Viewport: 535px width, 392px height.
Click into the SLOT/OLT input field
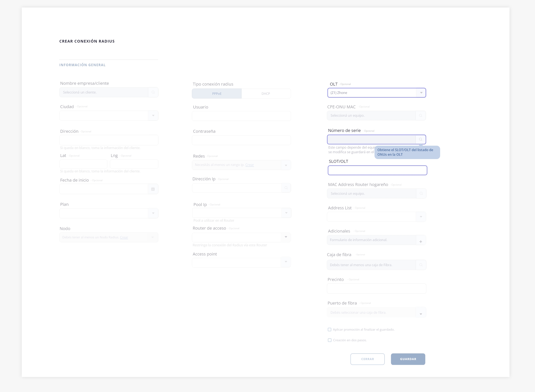click(377, 170)
